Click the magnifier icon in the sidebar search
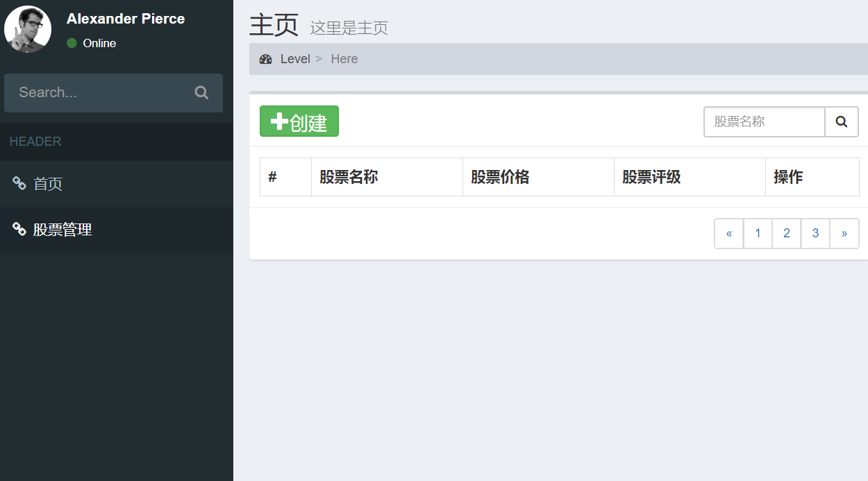Screen dimensions: 868x481 point(201,92)
